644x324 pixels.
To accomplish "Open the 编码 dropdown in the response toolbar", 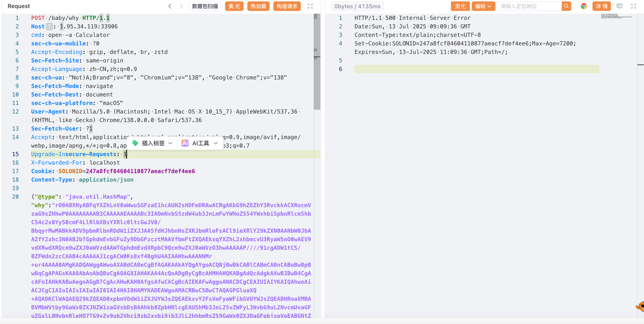I will pyautogui.click(x=483, y=6).
